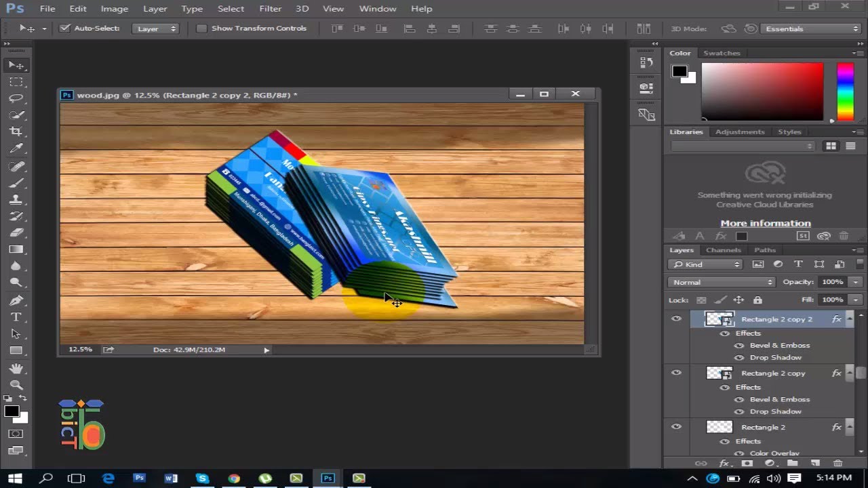This screenshot has width=868, height=488.
Task: Select the Lasso tool
Action: 16,98
